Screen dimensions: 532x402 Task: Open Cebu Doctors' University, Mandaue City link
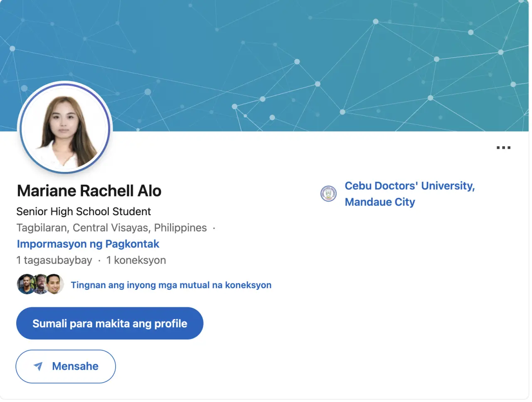point(410,194)
